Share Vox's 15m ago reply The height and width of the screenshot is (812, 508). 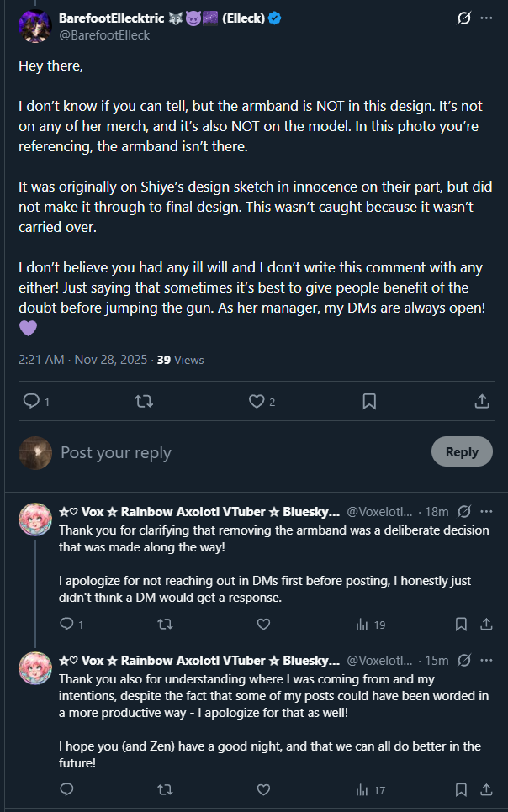[486, 789]
